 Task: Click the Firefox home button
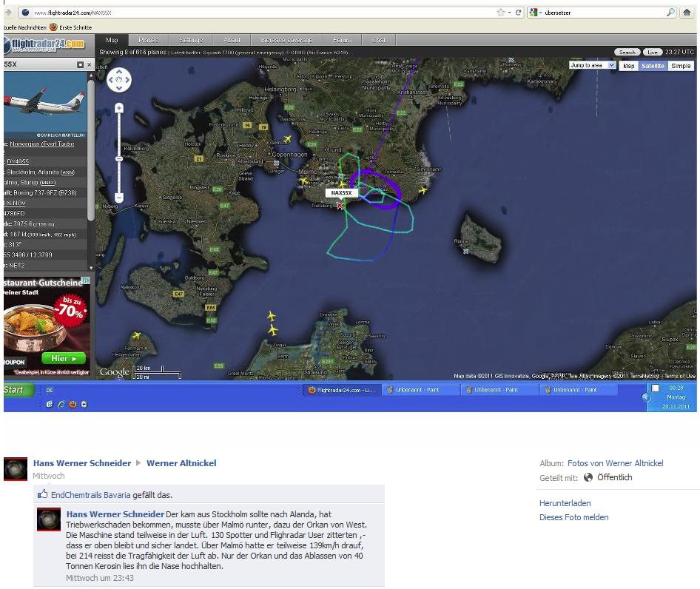687,13
